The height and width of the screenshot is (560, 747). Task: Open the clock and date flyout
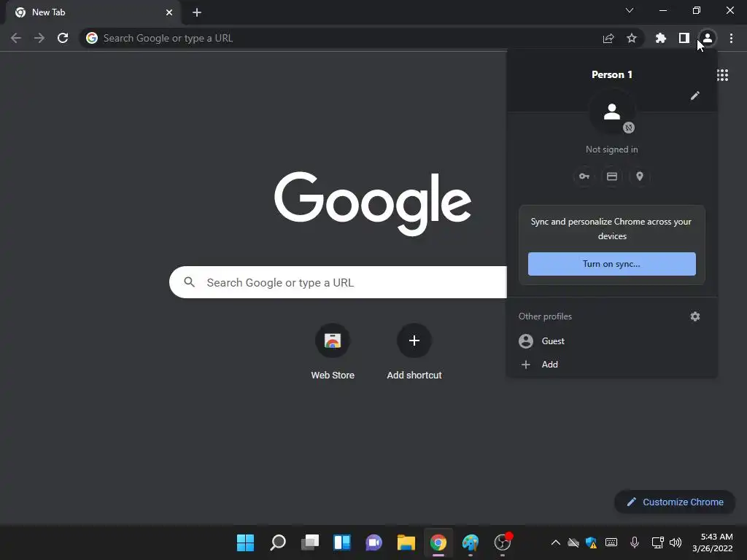tap(713, 542)
